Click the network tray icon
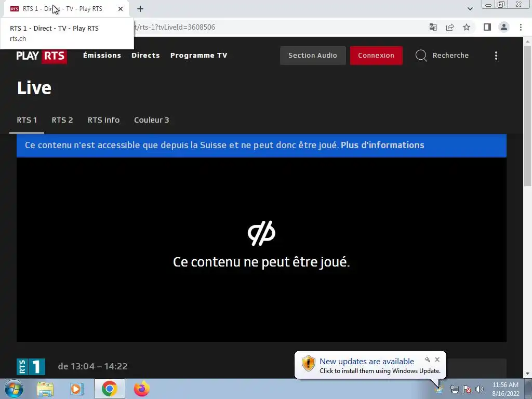The width and height of the screenshot is (532, 399). coord(454,389)
